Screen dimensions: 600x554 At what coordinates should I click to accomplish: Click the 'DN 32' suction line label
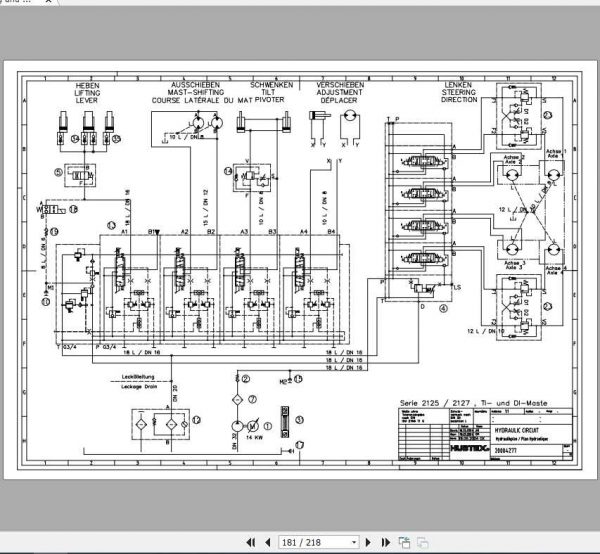[x=234, y=440]
